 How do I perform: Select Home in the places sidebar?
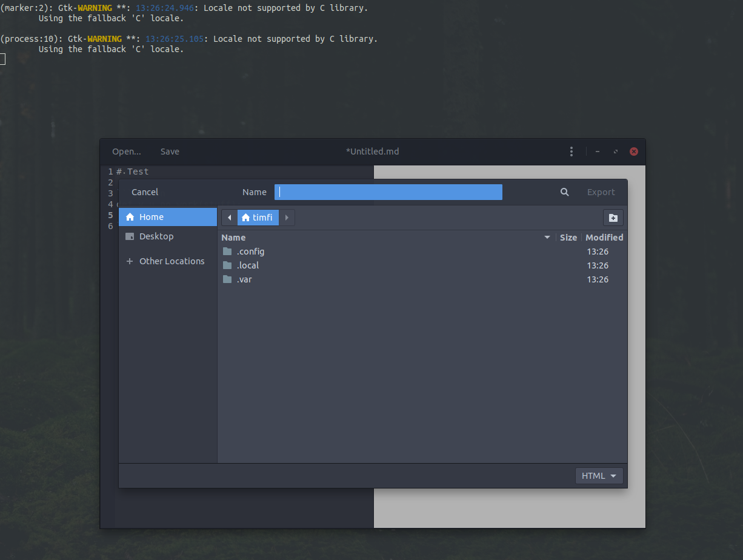(168, 217)
